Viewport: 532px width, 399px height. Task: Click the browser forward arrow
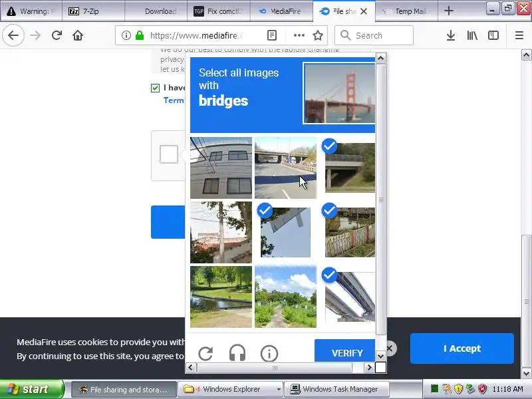(35, 35)
